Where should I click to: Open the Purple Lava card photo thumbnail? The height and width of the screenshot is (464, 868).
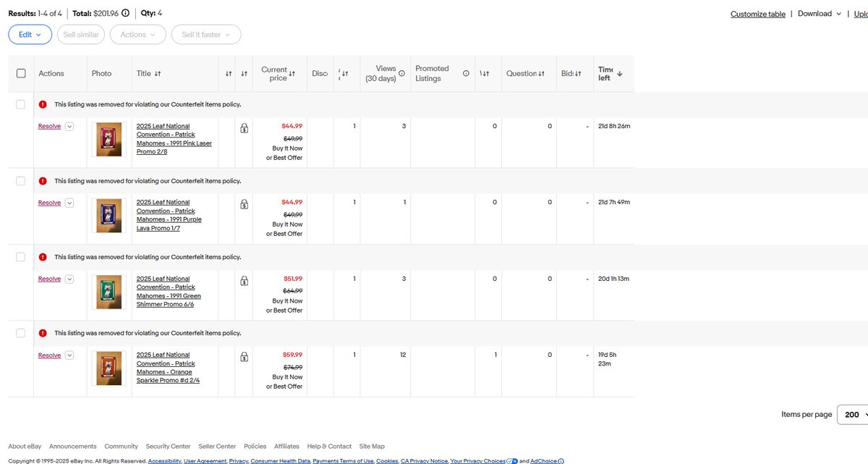pos(109,216)
